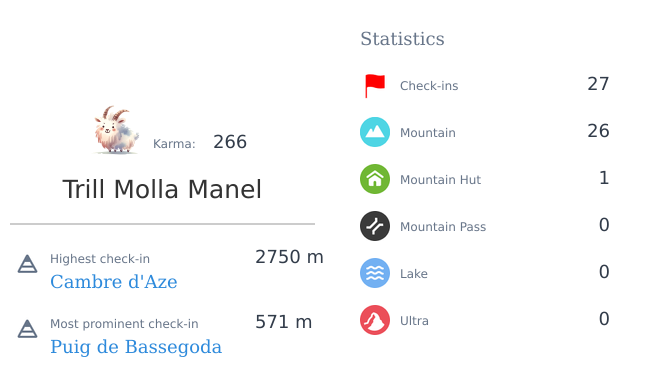Image resolution: width=650 pixels, height=385 pixels.
Task: Click the Highest check-in peak icon
Action: click(27, 264)
